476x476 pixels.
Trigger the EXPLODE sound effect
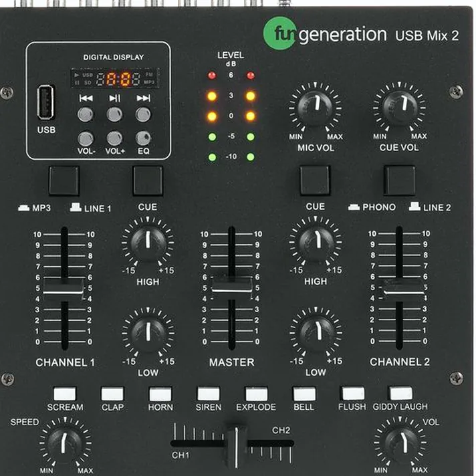click(256, 394)
